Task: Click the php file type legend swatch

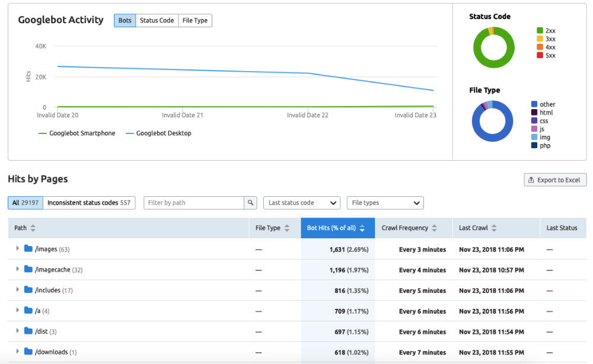Action: pos(534,145)
